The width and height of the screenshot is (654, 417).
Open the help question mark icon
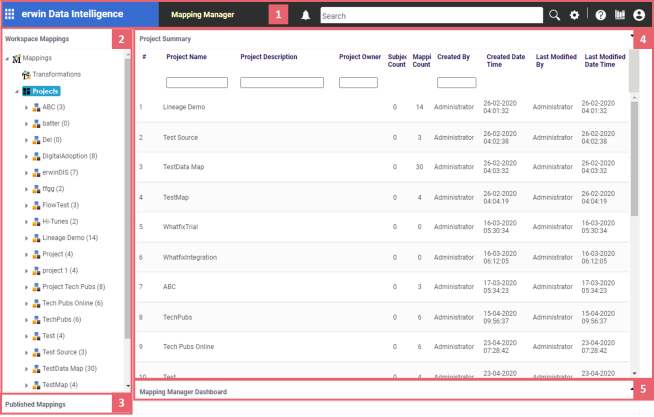coord(601,15)
